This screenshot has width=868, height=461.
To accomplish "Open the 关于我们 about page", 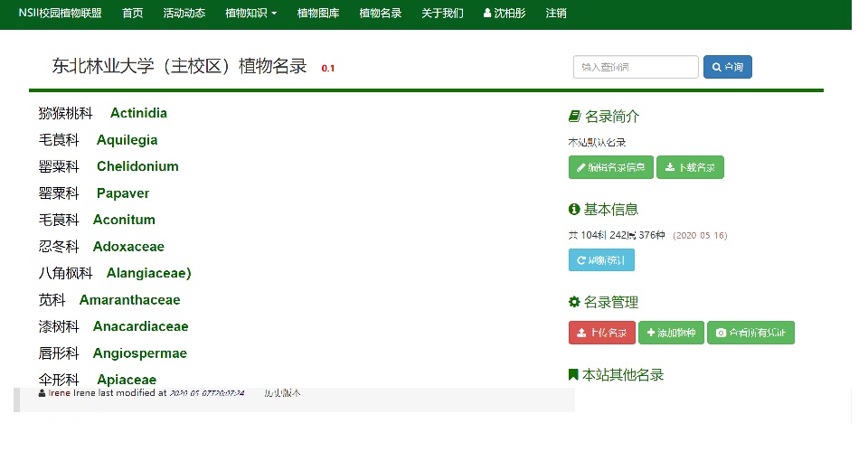I will tap(442, 14).
